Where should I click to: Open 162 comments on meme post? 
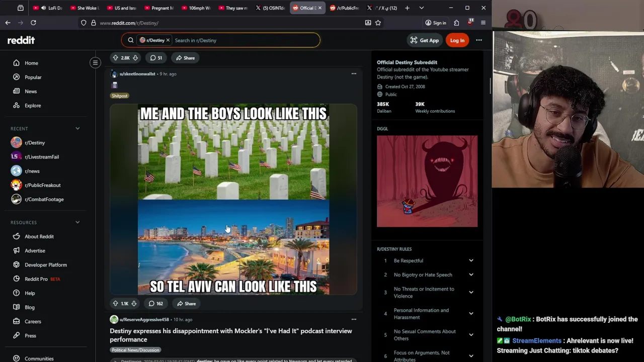[156, 304]
